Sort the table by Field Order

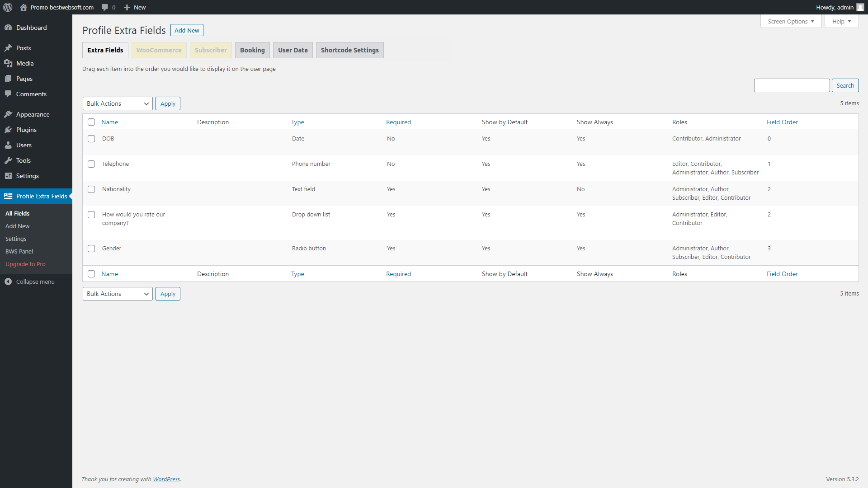click(x=782, y=122)
